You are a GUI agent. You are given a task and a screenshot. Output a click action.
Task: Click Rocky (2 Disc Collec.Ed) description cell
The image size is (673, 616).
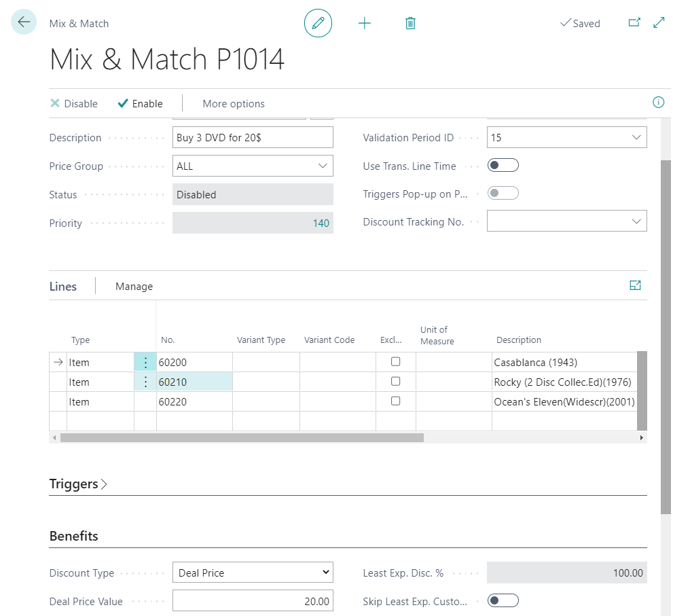point(564,382)
